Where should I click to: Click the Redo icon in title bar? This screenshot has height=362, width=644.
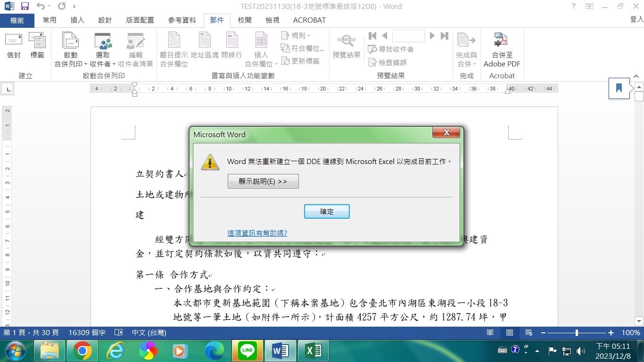[x=62, y=7]
